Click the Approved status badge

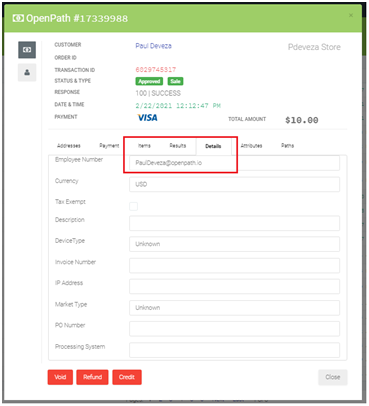pos(149,81)
